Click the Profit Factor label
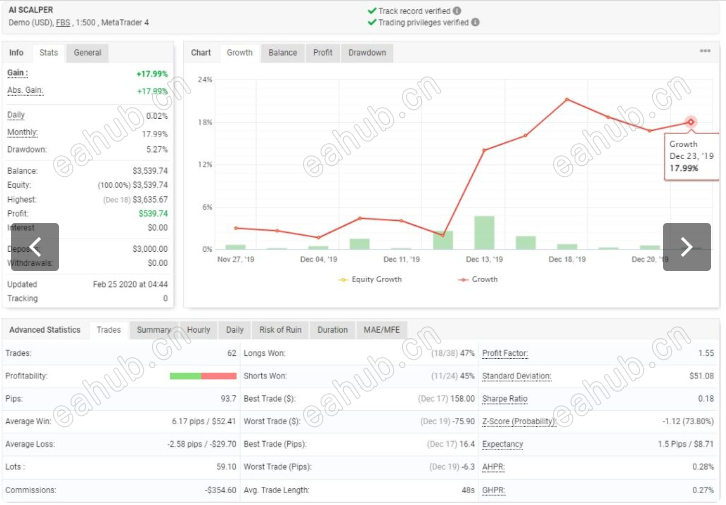This screenshot has width=726, height=505. point(505,353)
